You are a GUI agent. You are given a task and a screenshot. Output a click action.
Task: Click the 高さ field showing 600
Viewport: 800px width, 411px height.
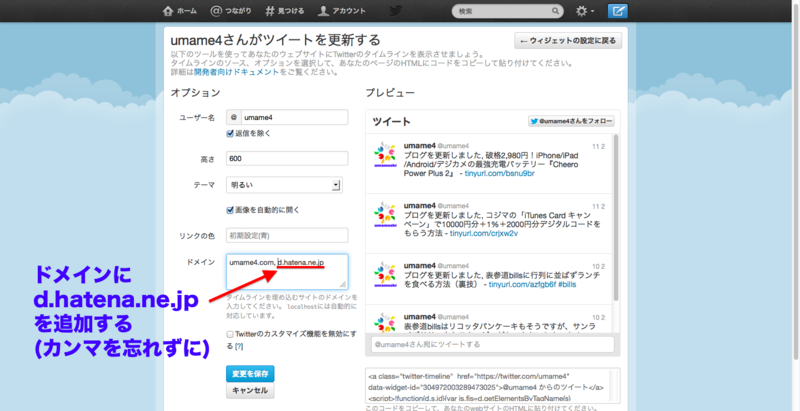287,159
